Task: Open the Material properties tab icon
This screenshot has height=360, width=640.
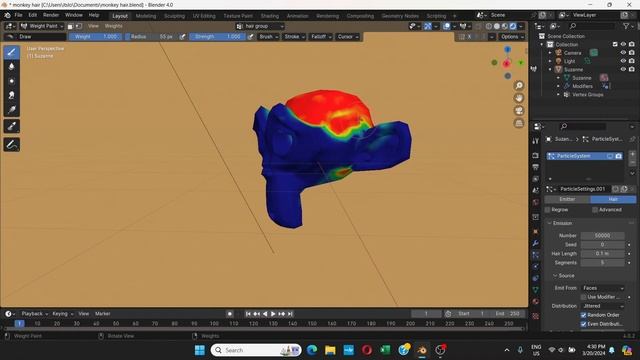Action: point(536,302)
